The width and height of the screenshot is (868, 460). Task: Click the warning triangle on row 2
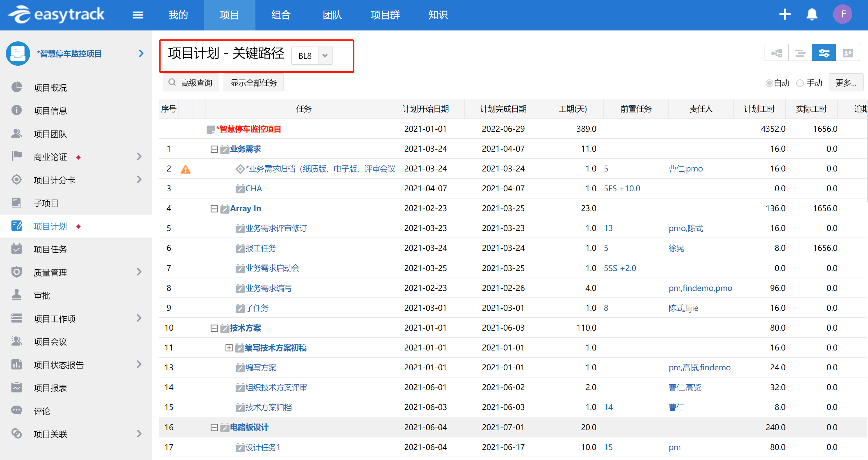point(185,169)
